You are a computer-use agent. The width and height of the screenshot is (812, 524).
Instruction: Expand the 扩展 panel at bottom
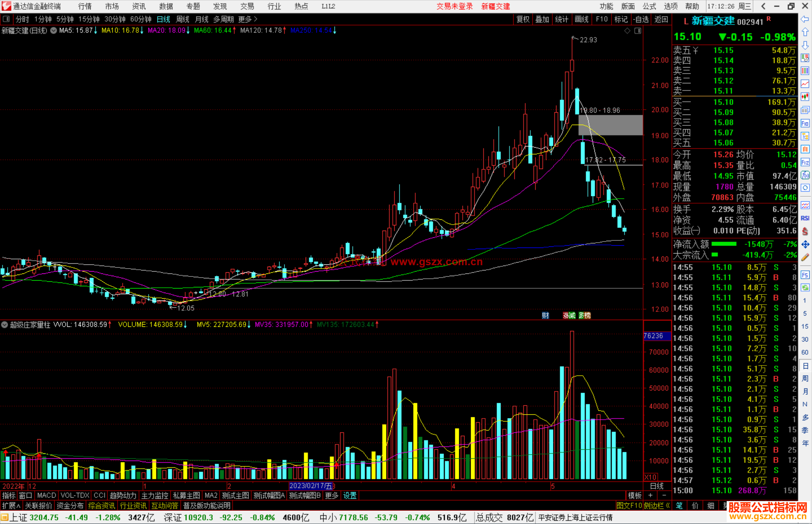[11, 506]
